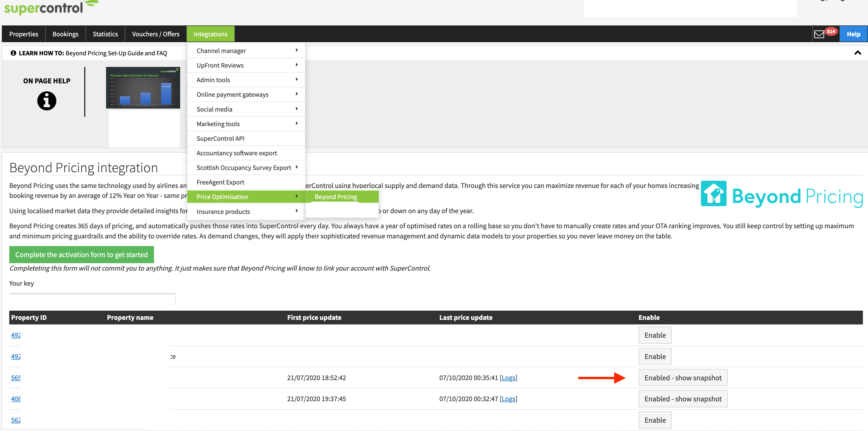Click the small info icon beside LEARN HOW TO
Viewport: 868px width, 431px height.
13,53
